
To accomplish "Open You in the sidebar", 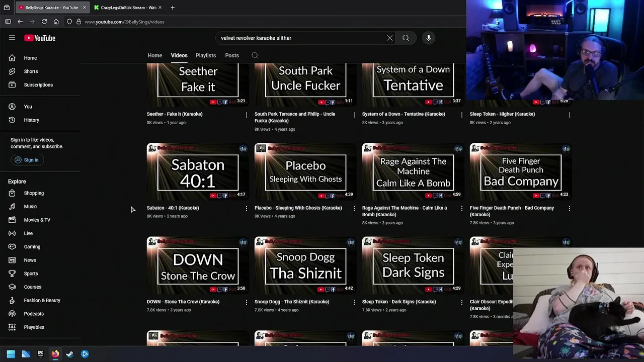I will (x=40, y=107).
